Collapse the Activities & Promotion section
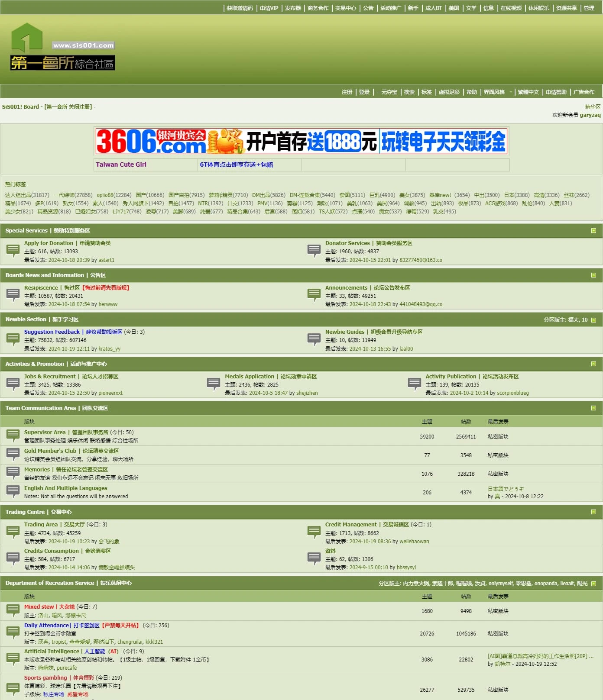The height and width of the screenshot is (700, 603). coord(593,364)
